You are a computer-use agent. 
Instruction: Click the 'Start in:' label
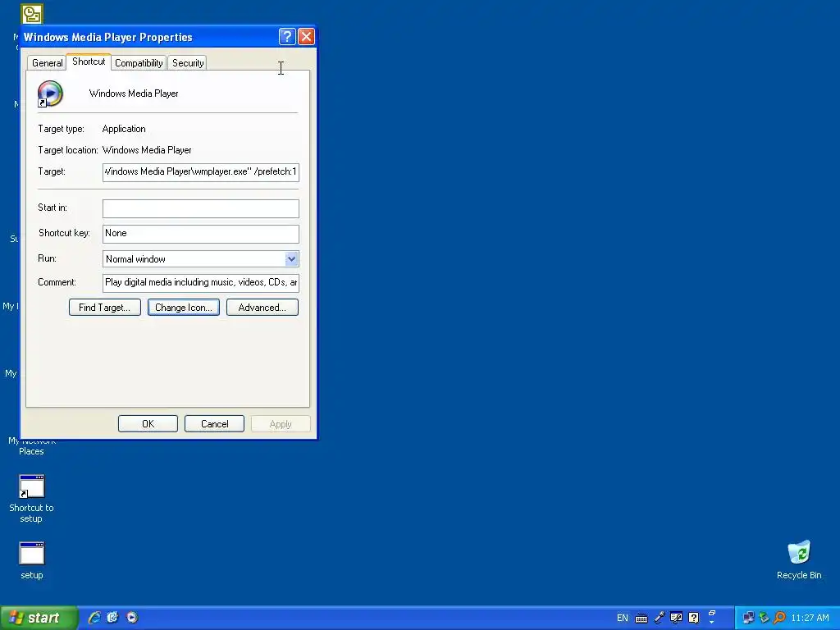pyautogui.click(x=52, y=208)
